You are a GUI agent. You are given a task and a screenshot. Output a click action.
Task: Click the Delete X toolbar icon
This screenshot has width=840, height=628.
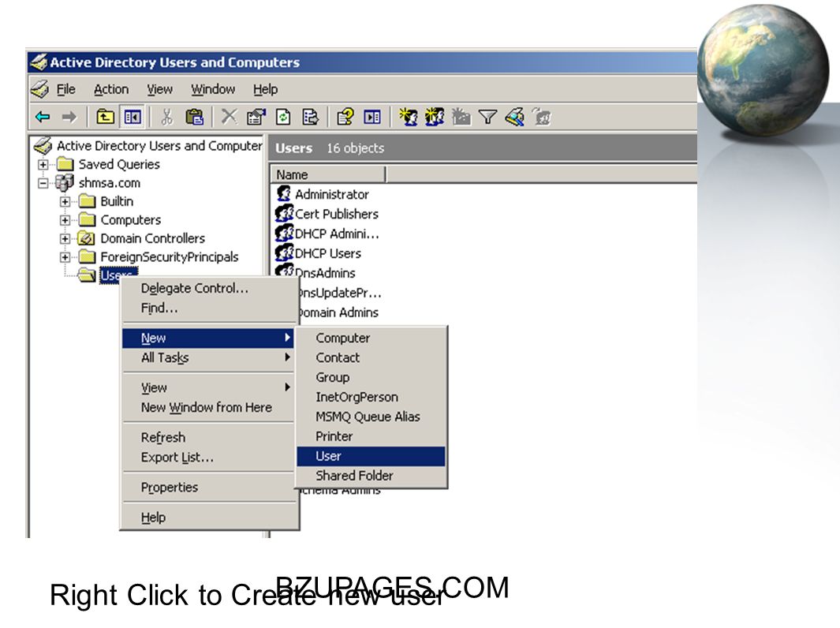[x=230, y=116]
